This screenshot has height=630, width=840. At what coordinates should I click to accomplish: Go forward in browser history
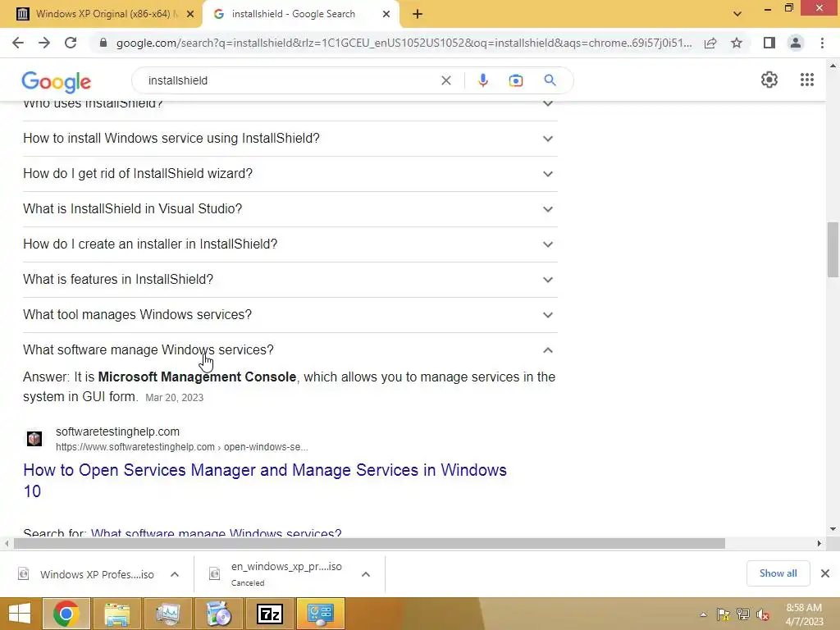point(44,43)
